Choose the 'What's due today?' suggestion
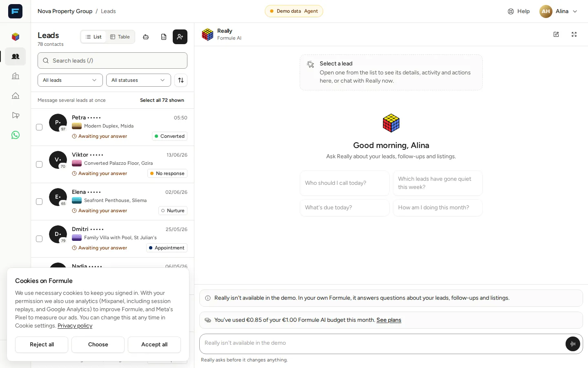Image resolution: width=588 pixels, height=368 pixels. (345, 208)
